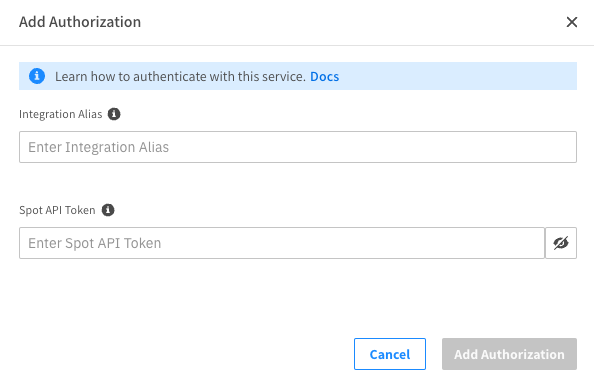Select the alias textbox under Integration Alias
594x383 pixels.
coord(298,147)
